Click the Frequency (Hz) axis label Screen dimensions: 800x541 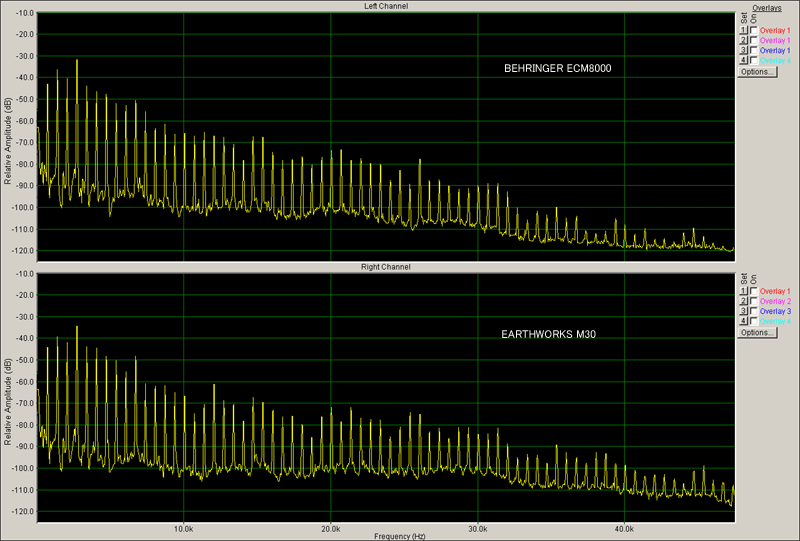point(399,536)
